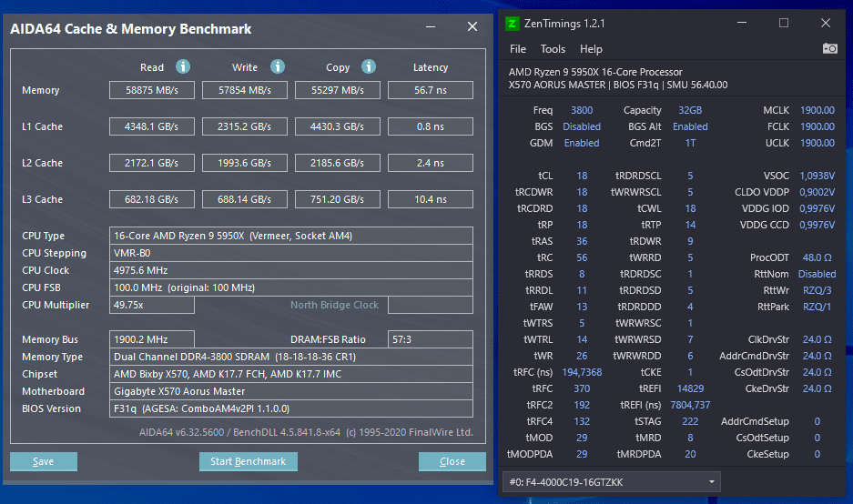Click the Memory Copy 55297 MB/s field

click(x=337, y=90)
